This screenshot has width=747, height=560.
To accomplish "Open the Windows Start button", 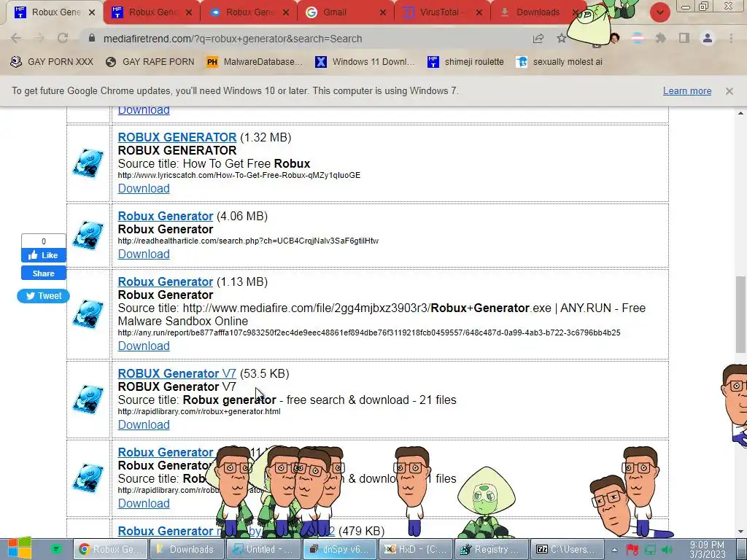I will click(x=19, y=548).
